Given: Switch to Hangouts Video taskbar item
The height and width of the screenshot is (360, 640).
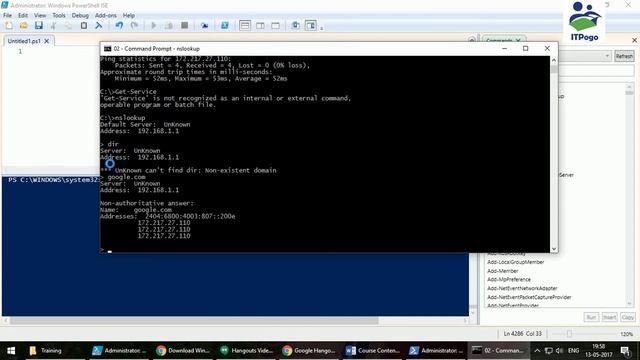Looking at the screenshot, I should [247, 350].
